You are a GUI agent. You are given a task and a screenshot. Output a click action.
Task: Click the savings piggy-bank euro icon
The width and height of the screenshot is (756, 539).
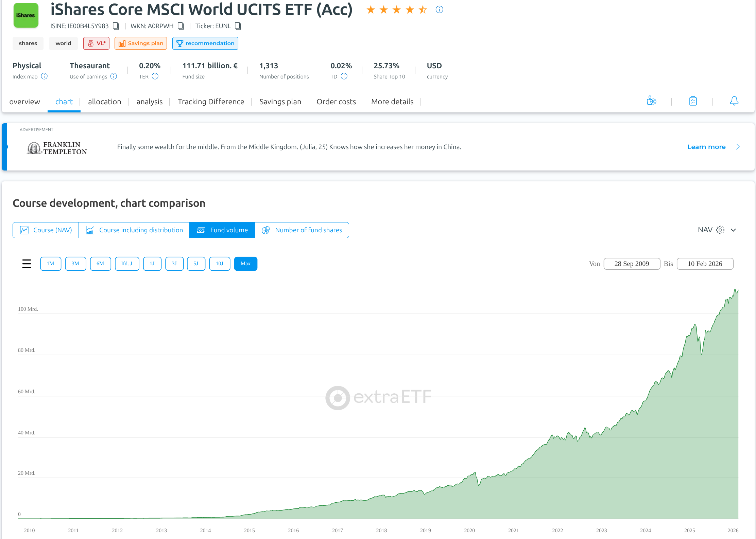click(x=651, y=101)
